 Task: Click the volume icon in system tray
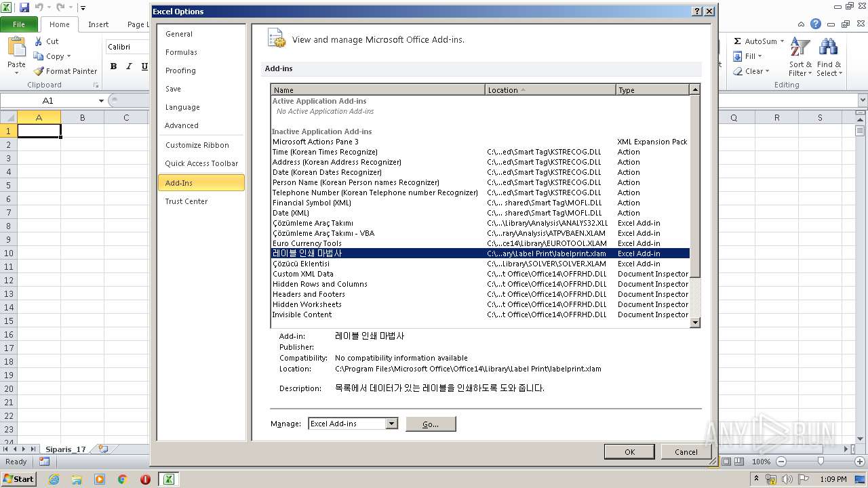(x=787, y=479)
